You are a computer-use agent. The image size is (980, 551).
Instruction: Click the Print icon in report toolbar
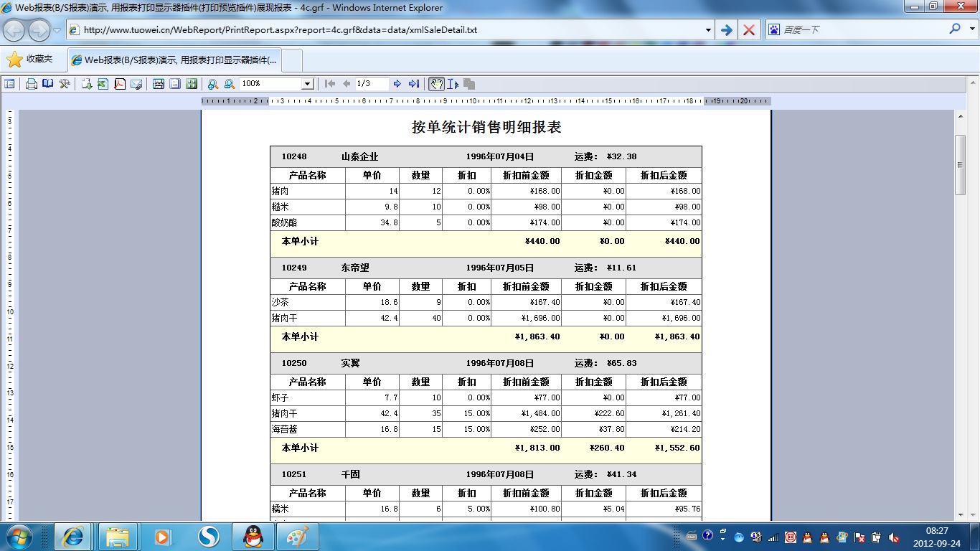pyautogui.click(x=32, y=84)
